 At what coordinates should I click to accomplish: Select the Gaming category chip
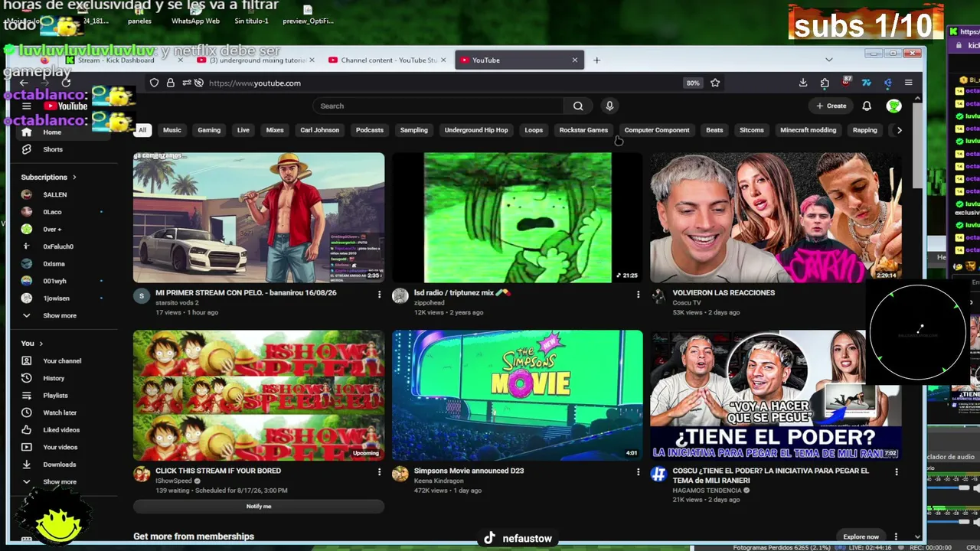209,130
